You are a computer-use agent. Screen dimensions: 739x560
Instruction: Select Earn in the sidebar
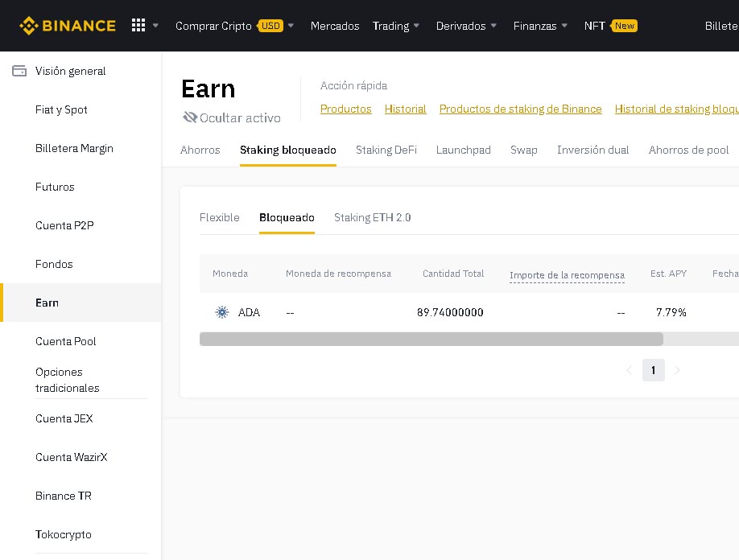tap(81, 303)
